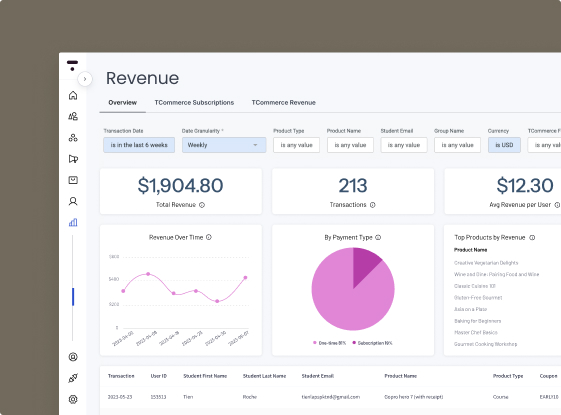561x415 pixels.
Task: Select 'Gourmet Cooking Workshop' product
Action: point(485,344)
